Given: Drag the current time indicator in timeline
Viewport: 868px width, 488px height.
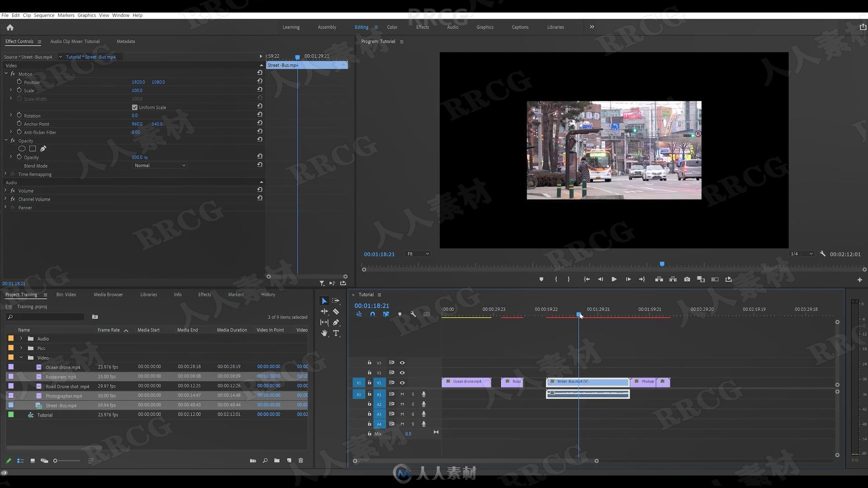Looking at the screenshot, I should click(577, 314).
